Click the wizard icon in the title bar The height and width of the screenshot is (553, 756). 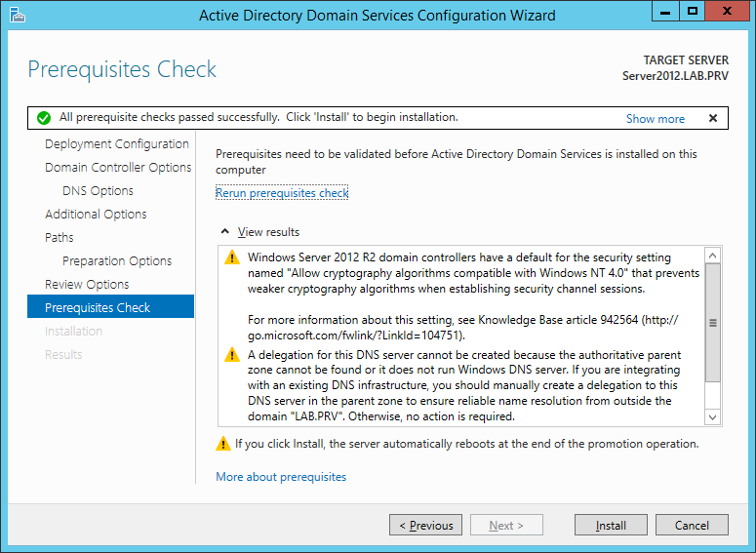click(x=18, y=15)
